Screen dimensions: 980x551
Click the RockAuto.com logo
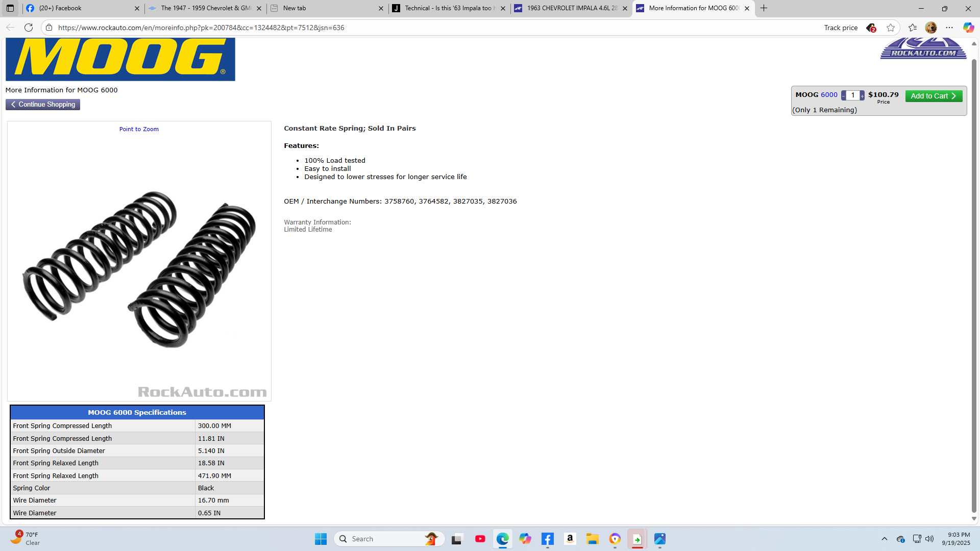click(x=923, y=49)
